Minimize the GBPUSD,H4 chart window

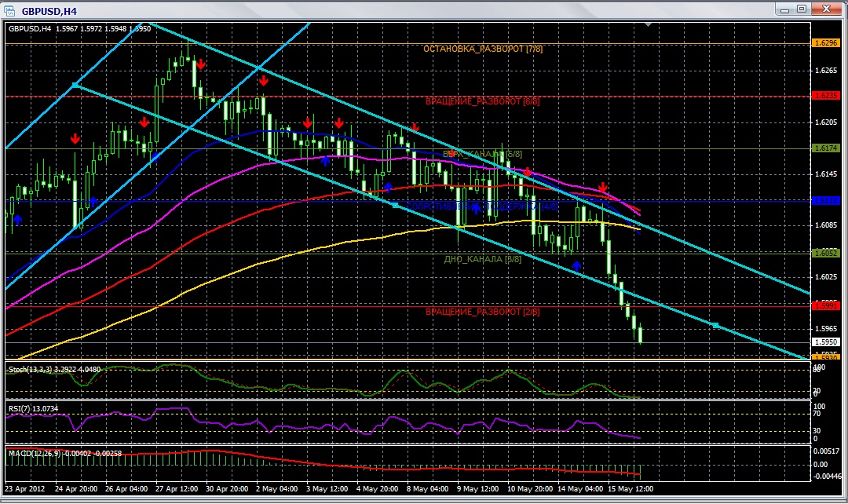pyautogui.click(x=783, y=9)
